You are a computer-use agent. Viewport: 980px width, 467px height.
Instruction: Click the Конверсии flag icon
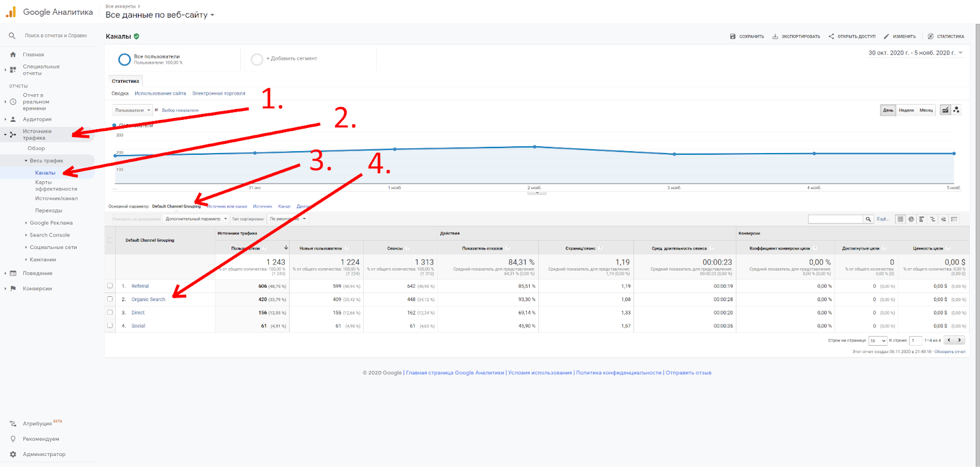coord(13,288)
